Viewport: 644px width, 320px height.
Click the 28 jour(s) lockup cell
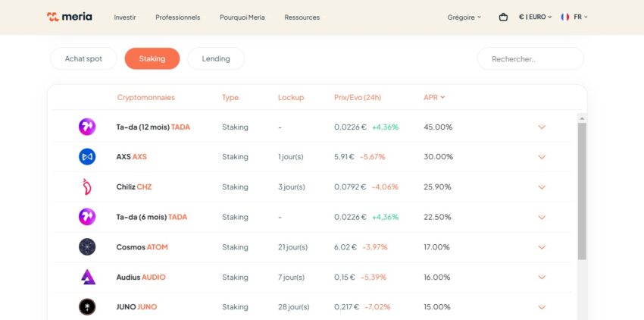294,307
